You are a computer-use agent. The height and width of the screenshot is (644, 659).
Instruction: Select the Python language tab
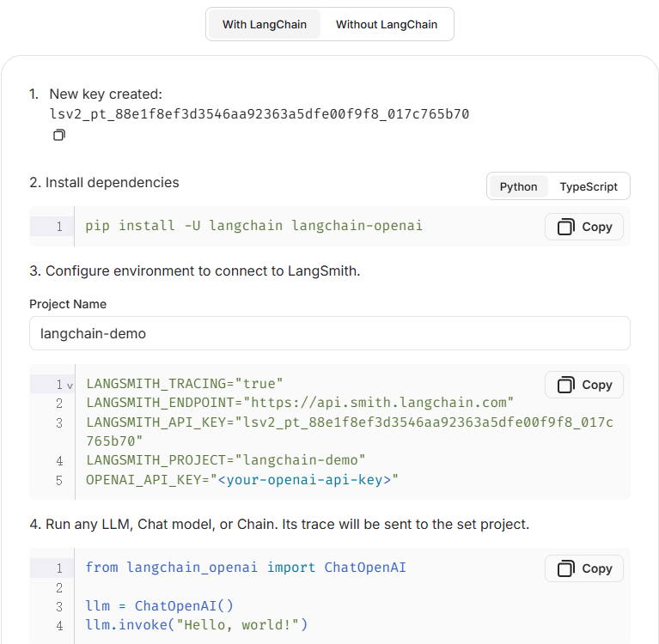click(x=518, y=186)
